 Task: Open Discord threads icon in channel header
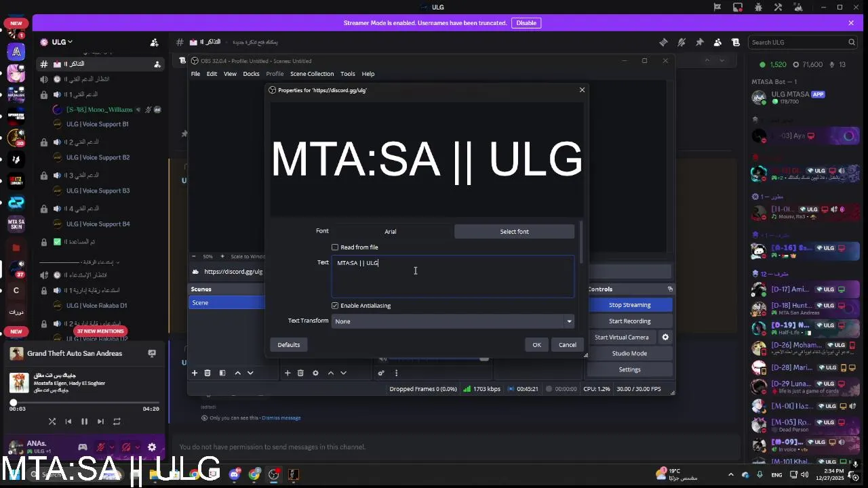pyautogui.click(x=663, y=42)
